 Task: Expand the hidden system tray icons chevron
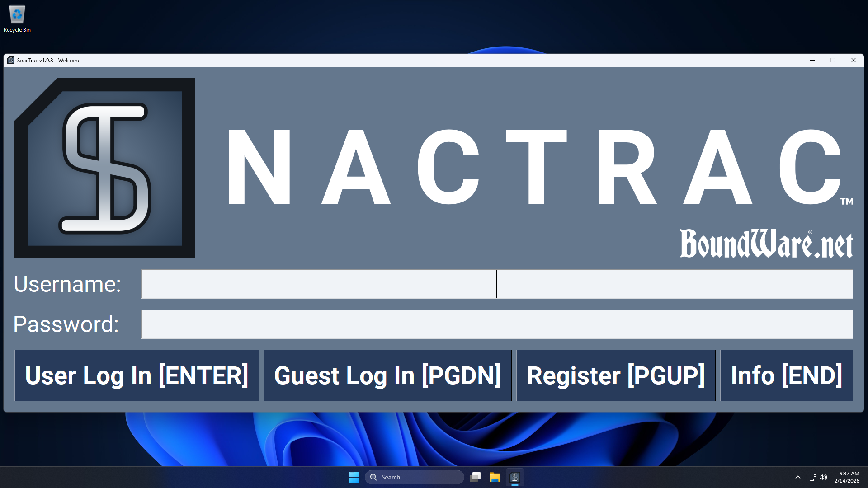[x=798, y=477]
